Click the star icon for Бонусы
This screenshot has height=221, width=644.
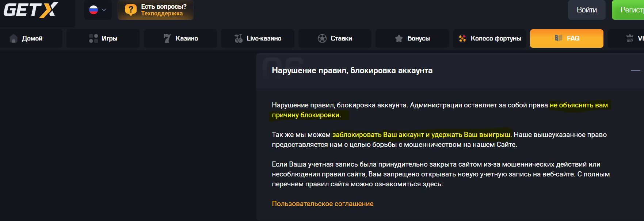[399, 38]
